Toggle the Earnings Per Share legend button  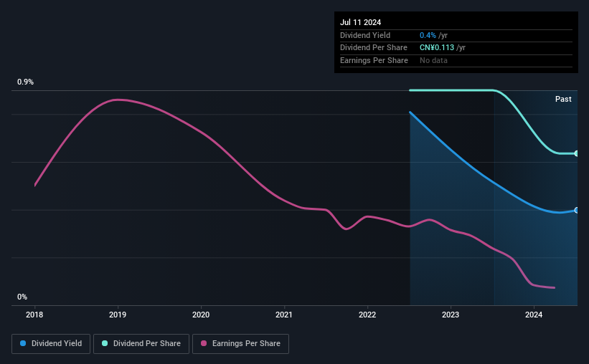240,344
